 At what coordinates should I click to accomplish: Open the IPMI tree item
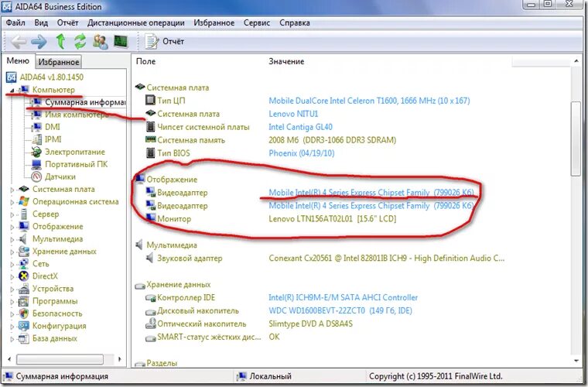pos(53,139)
